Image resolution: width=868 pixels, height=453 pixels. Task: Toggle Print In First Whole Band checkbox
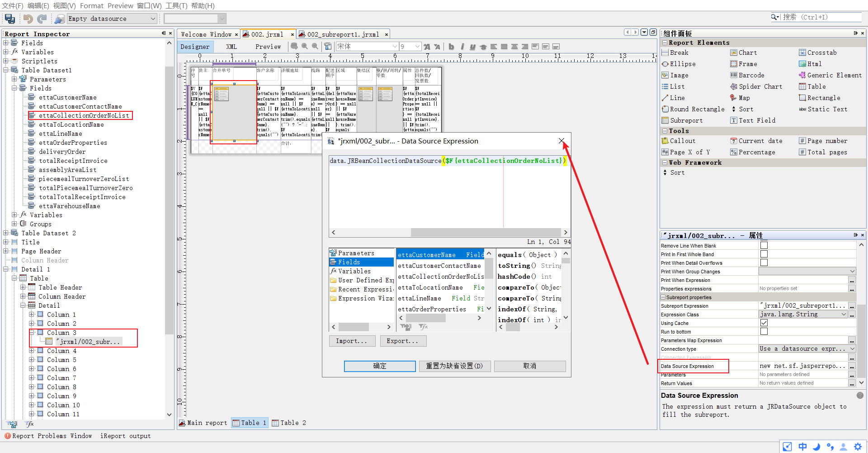[x=764, y=254]
